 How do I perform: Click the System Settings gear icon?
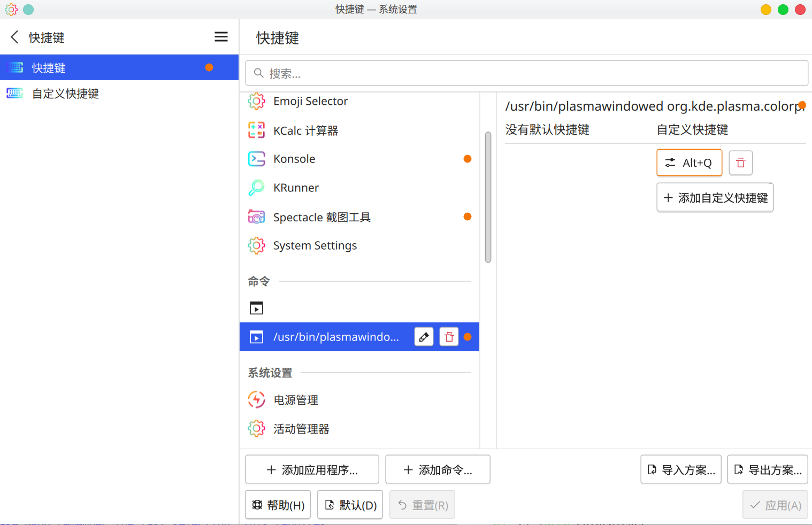(x=256, y=245)
